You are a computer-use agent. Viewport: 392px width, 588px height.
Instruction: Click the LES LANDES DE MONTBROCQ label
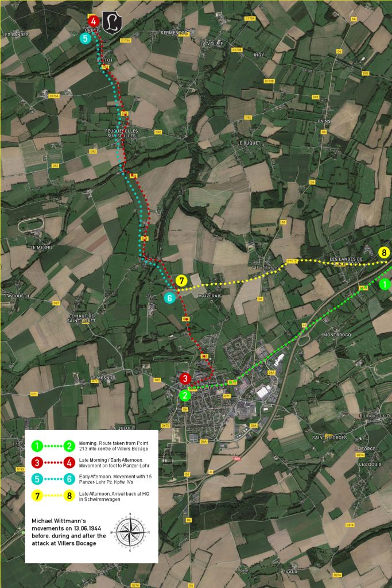[346, 261]
